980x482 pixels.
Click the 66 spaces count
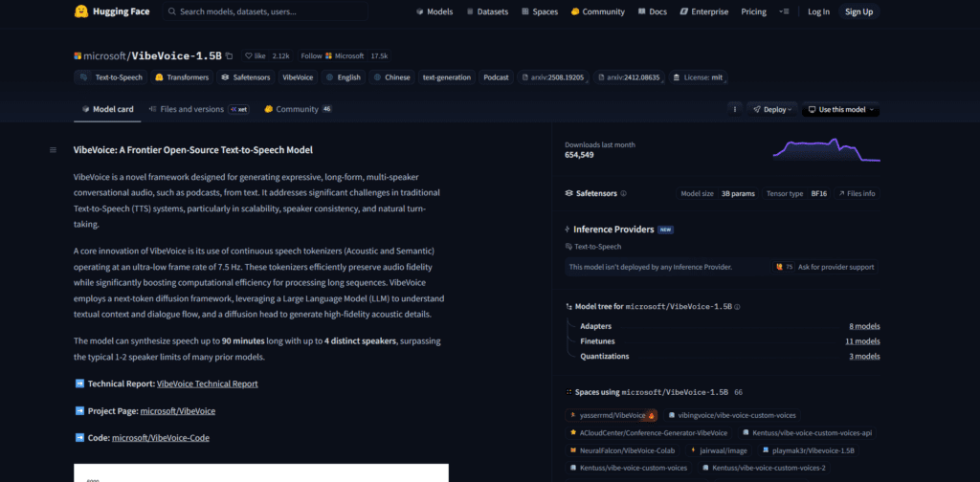click(738, 393)
